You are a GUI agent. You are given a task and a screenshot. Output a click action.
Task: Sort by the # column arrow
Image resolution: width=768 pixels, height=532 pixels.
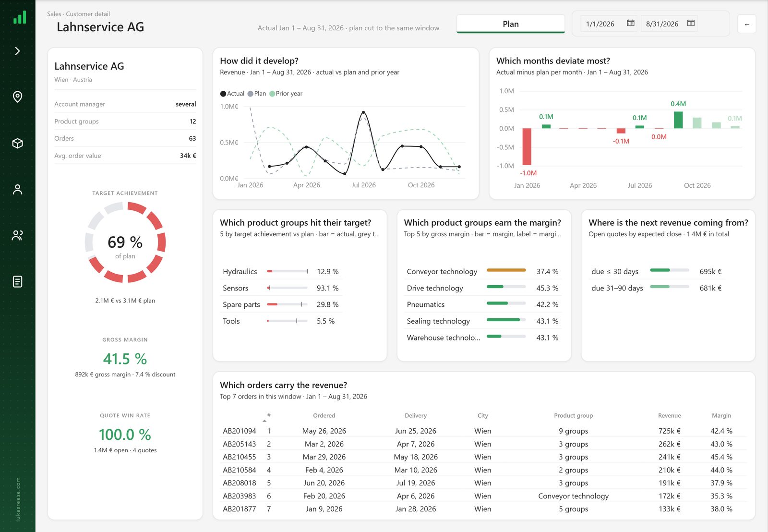click(x=264, y=421)
